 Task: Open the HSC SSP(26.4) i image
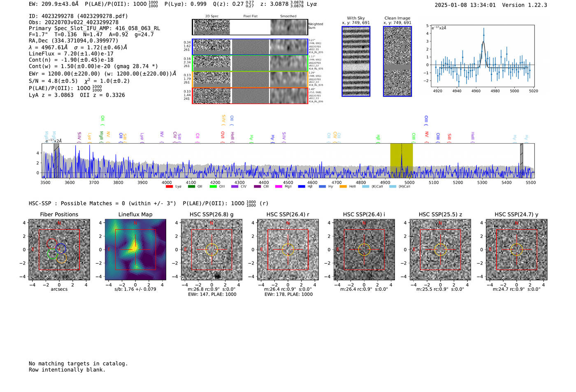[364, 250]
